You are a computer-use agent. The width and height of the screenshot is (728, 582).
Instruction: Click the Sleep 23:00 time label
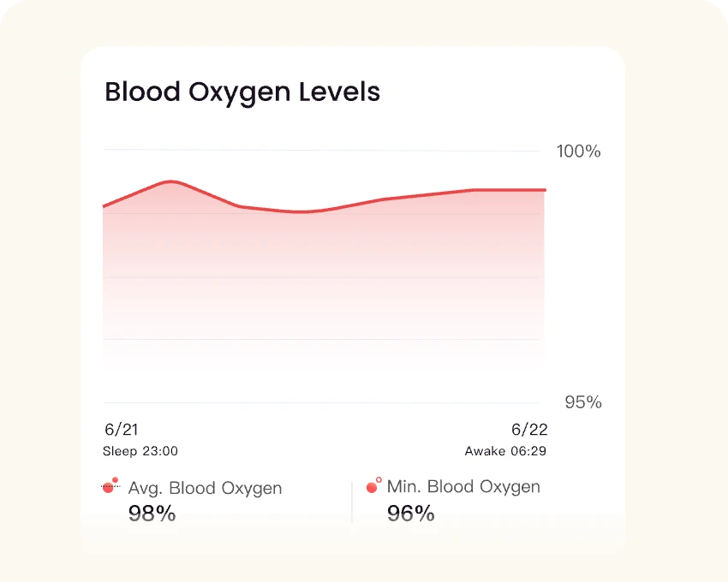pos(140,451)
